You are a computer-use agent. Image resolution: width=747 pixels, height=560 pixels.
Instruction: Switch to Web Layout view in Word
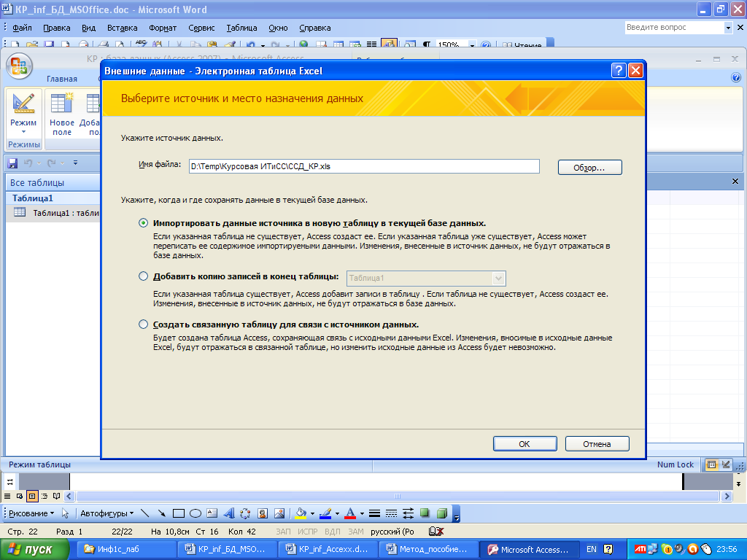[x=20, y=496]
